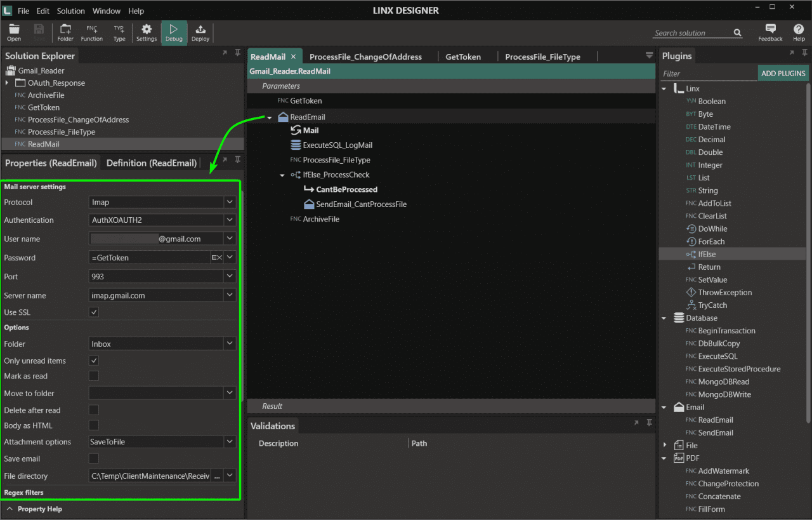This screenshot has height=520, width=812.
Task: Create a new Function via FNC icon
Action: pyautogui.click(x=91, y=32)
